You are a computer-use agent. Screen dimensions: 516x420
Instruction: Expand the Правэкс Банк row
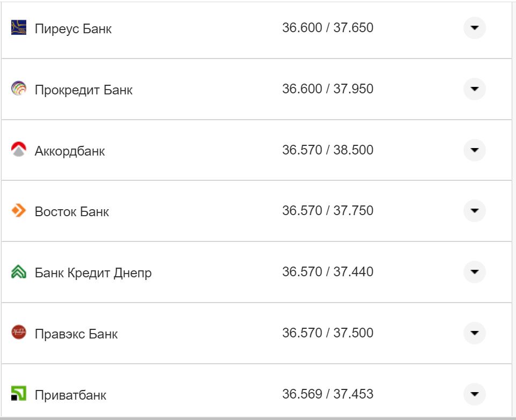(474, 333)
